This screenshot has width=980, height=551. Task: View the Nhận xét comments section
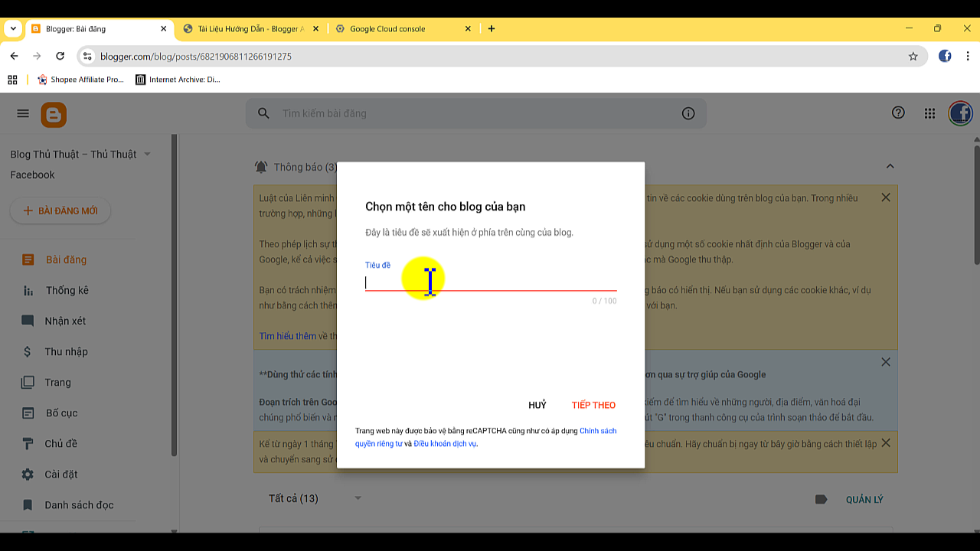pos(26,321)
